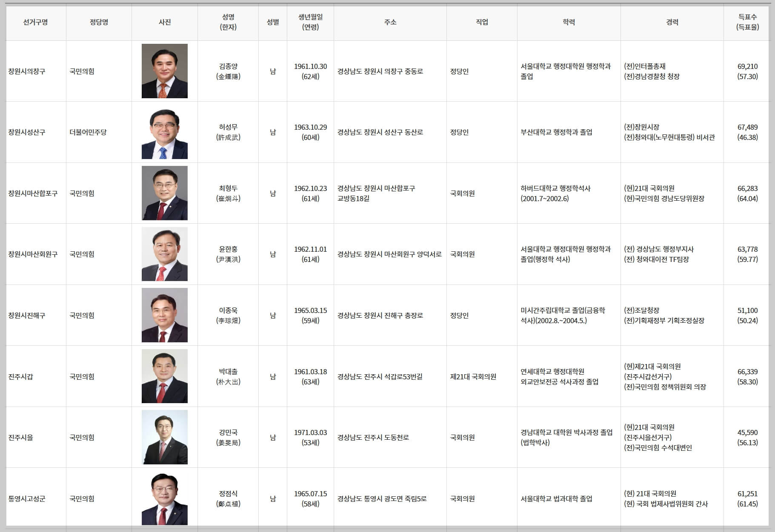775x532 pixels.
Task: Click the photo of 김종양
Action: coord(165,71)
